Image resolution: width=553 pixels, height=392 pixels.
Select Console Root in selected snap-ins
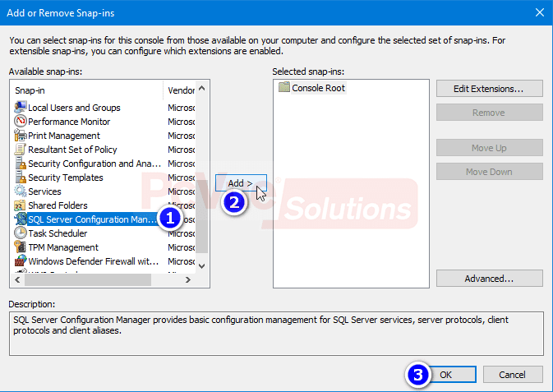coord(318,88)
